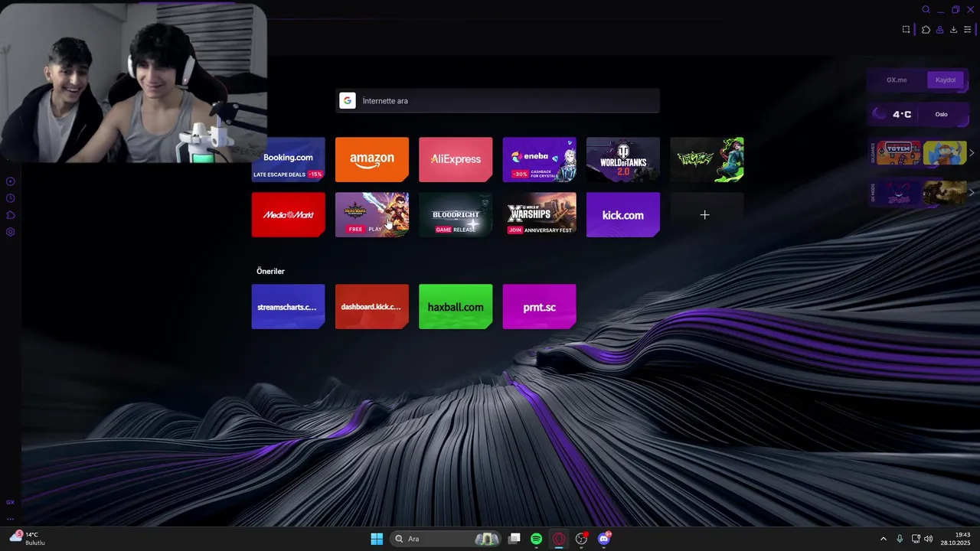
Task: Open the downloads arrow icon
Action: click(x=953, y=30)
